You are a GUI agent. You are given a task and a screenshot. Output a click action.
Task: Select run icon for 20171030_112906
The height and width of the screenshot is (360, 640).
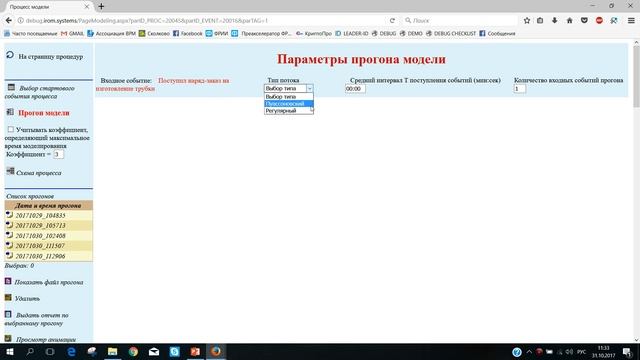(9, 255)
